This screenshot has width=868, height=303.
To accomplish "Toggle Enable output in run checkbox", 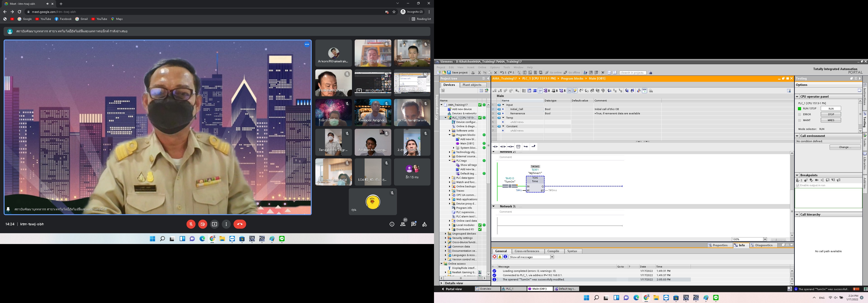I will 797,186.
